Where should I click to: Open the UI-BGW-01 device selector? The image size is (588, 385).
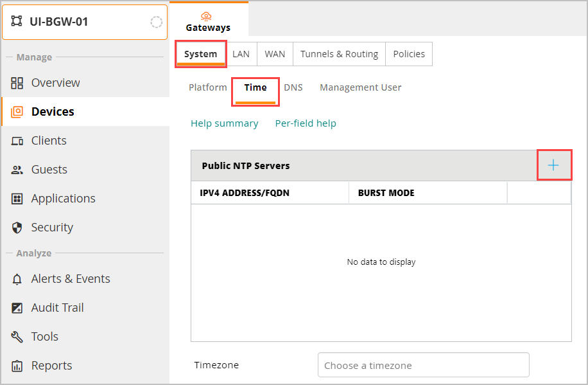(x=85, y=22)
